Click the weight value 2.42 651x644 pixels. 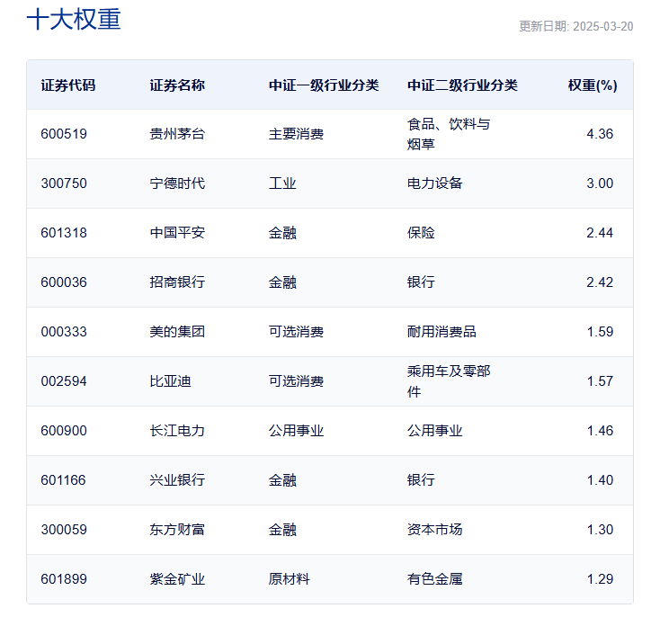tap(600, 282)
